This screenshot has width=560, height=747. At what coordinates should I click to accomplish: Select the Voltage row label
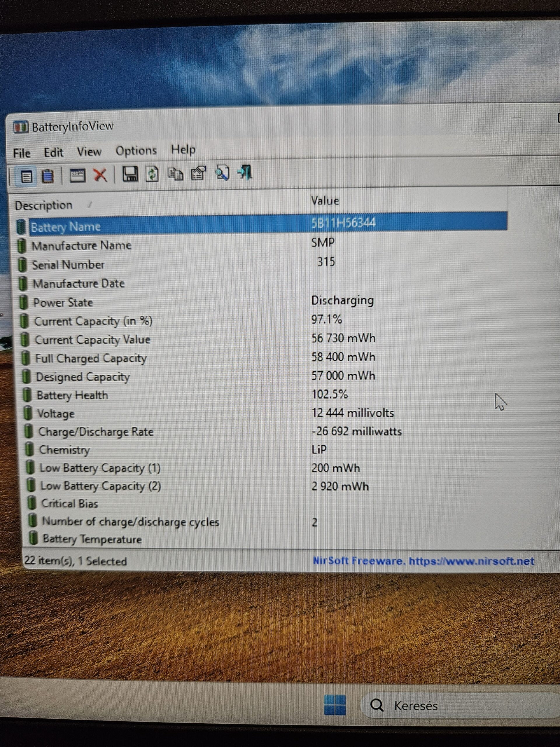pyautogui.click(x=56, y=414)
